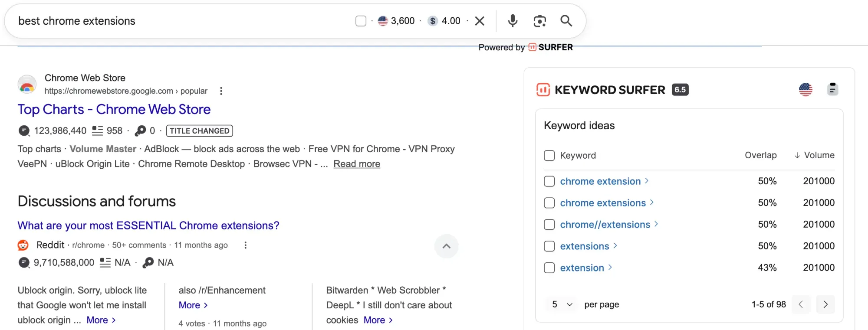Click the Reddit logo icon
Viewport: 868px width, 330px height.
point(23,245)
